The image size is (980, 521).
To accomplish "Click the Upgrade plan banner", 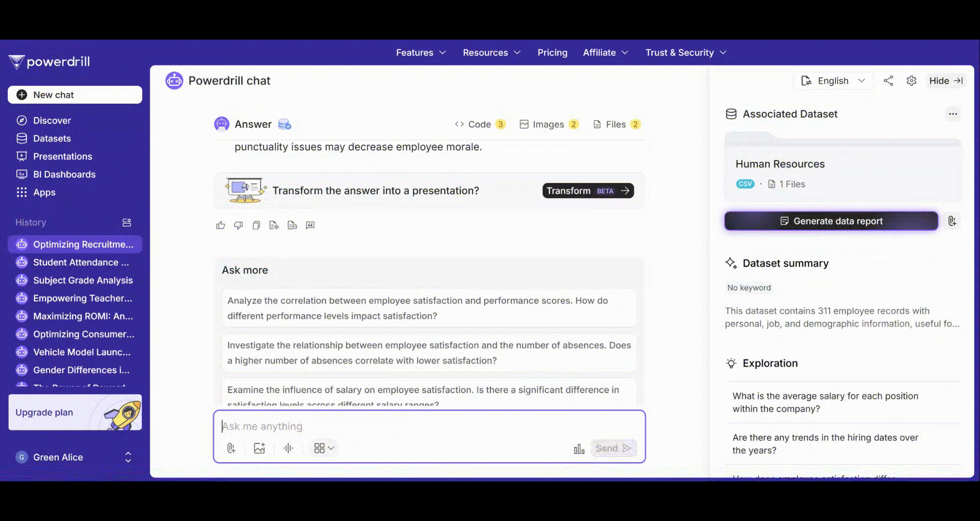I will click(75, 412).
